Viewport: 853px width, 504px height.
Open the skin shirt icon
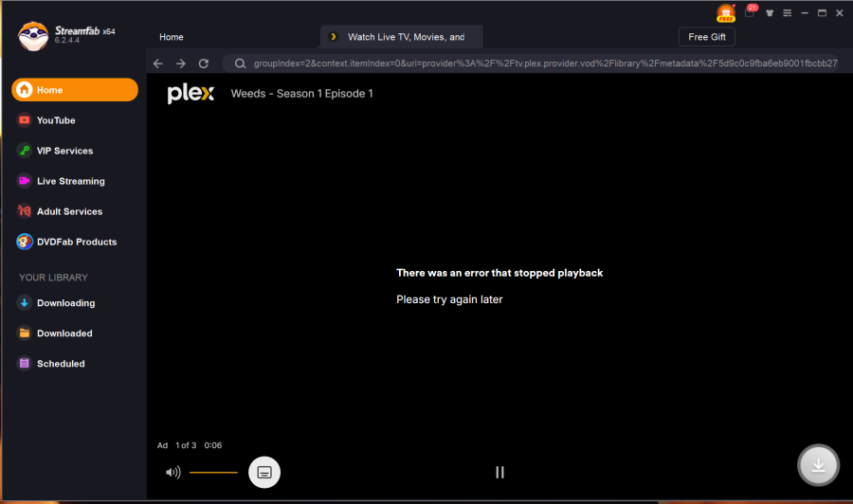point(770,13)
